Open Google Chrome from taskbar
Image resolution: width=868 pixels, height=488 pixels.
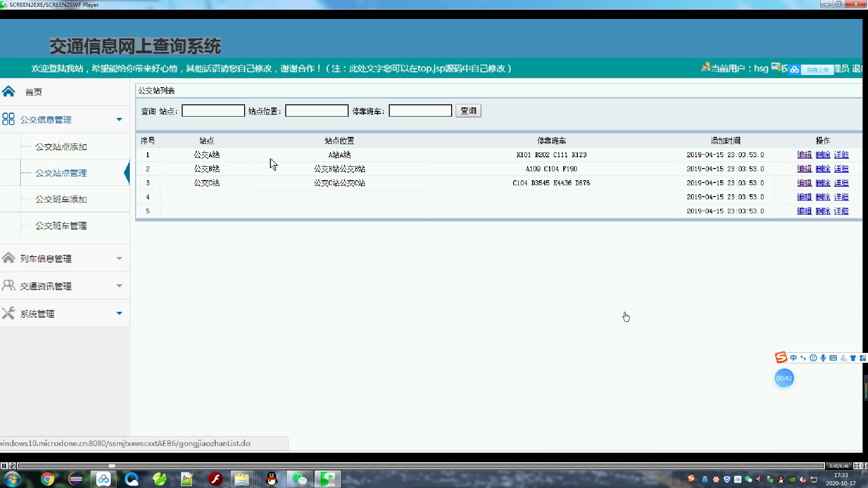coord(47,479)
